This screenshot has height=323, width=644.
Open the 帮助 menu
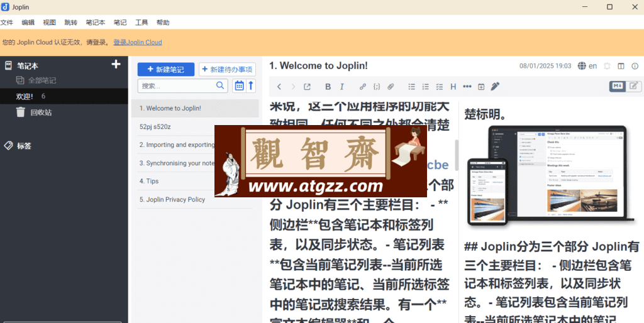[163, 23]
